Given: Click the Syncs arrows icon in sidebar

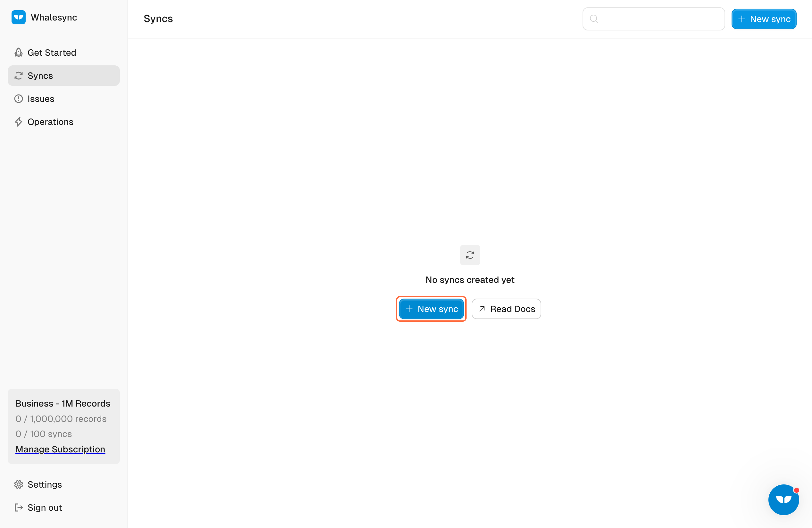Looking at the screenshot, I should 18,76.
